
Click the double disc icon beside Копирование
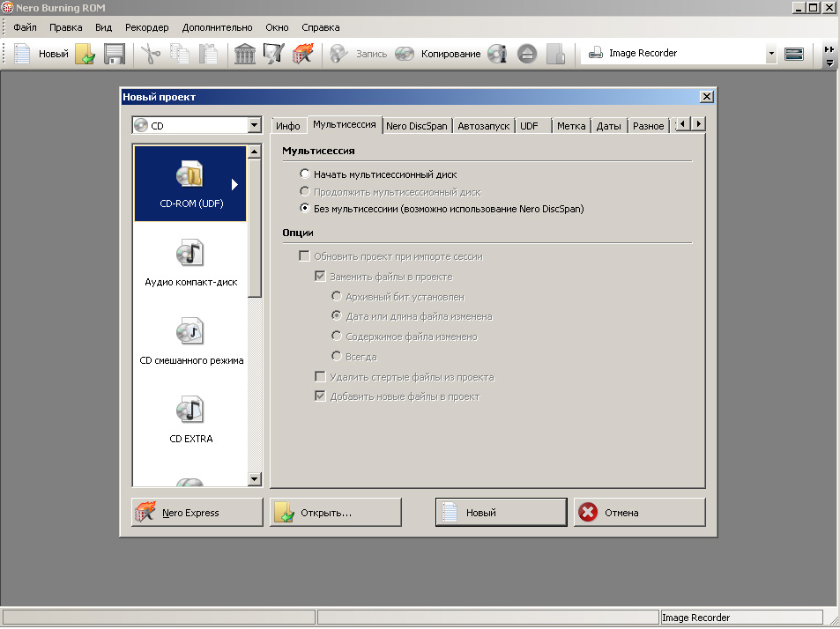405,54
